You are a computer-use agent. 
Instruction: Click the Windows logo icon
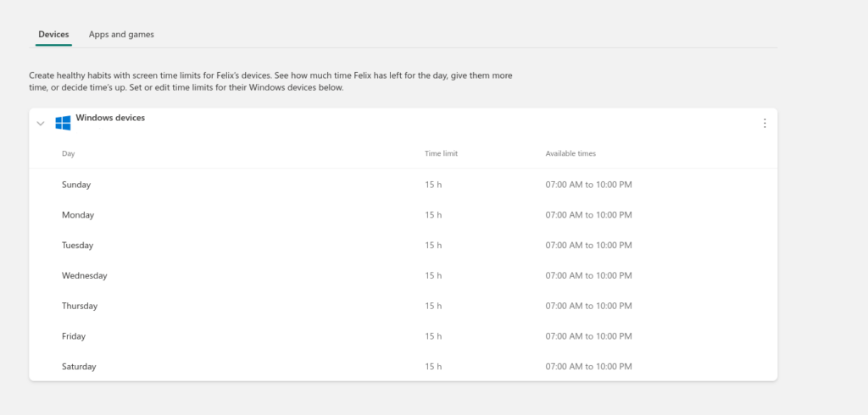click(63, 123)
